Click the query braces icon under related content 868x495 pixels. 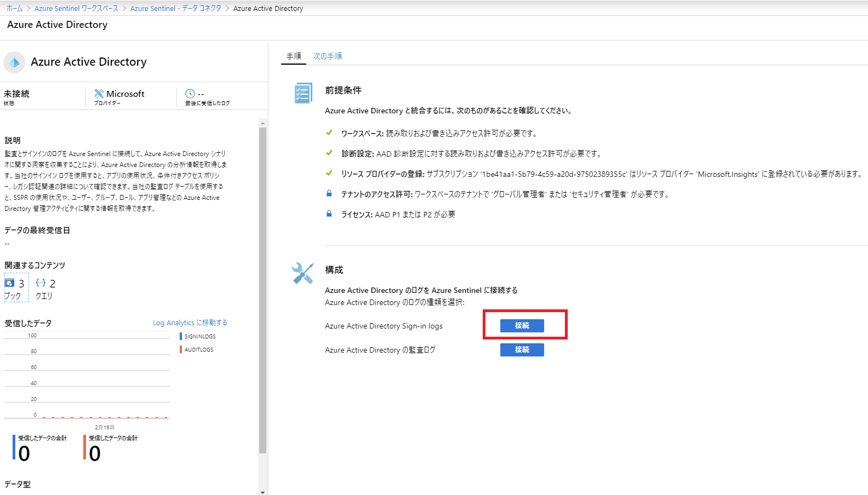41,283
